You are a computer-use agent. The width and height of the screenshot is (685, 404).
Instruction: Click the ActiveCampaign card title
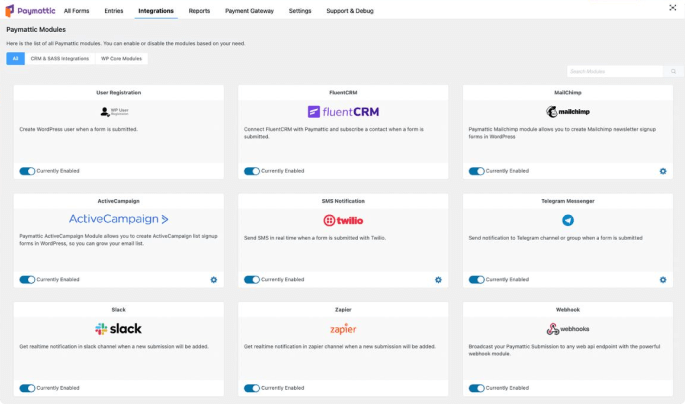(x=118, y=201)
